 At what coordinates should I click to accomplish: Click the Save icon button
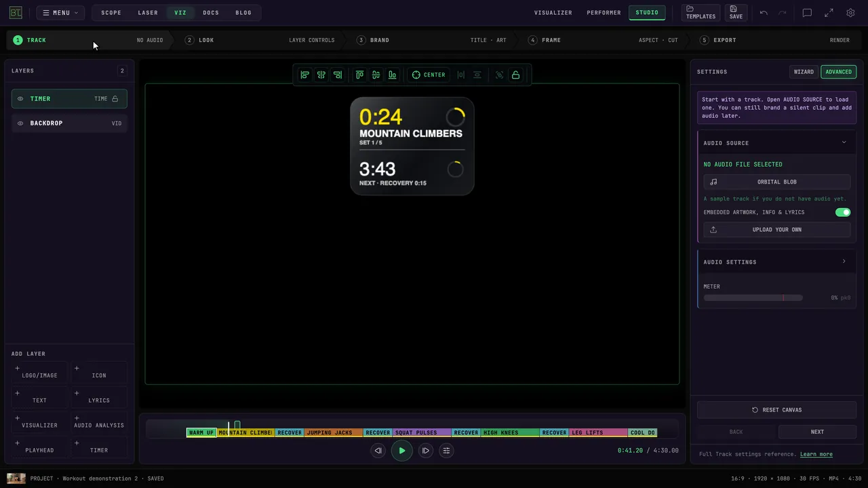[736, 13]
